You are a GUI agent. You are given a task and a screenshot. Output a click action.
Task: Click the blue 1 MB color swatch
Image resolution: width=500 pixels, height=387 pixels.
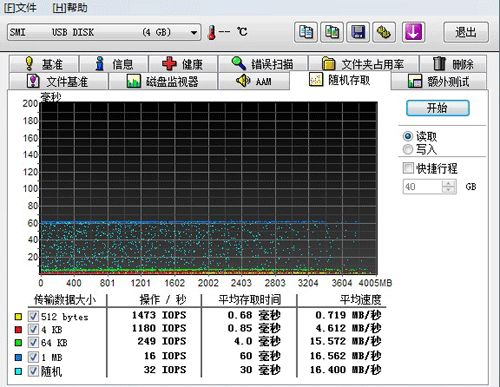point(18,357)
